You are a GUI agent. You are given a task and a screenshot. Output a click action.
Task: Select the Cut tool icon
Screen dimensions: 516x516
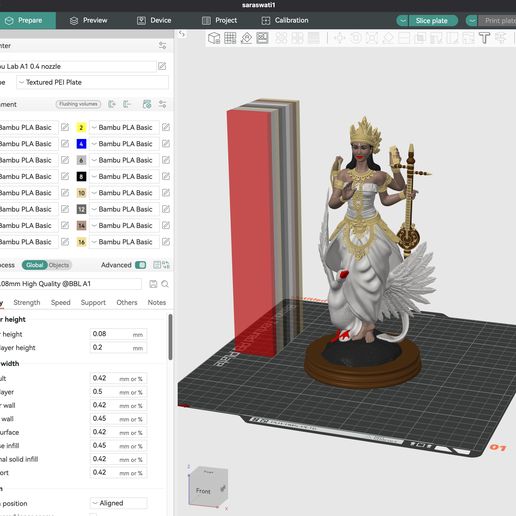click(x=404, y=38)
